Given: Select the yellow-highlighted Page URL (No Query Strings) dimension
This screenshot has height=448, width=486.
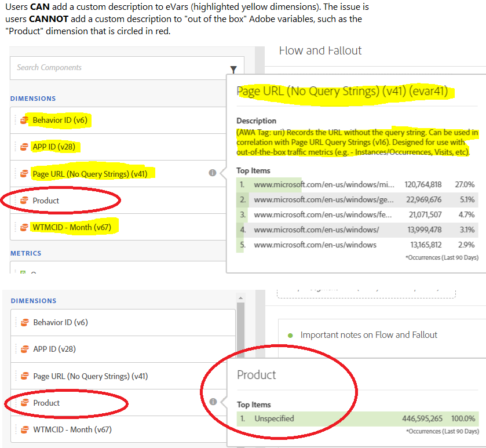Looking at the screenshot, I should 94,173.
